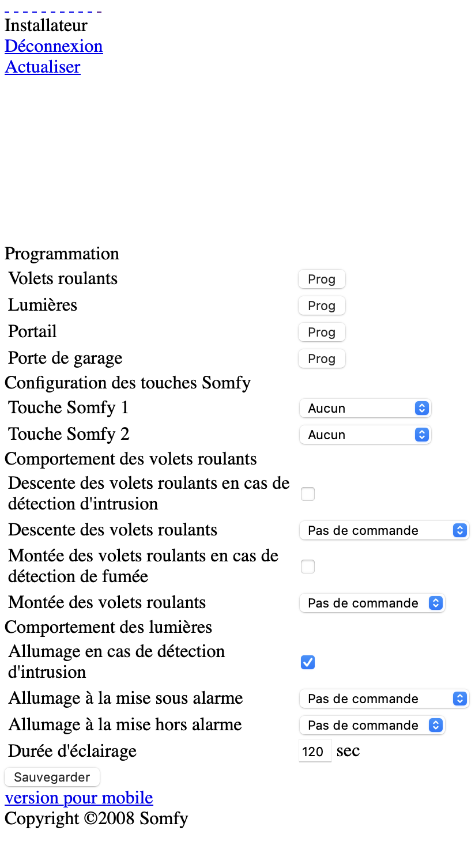The image size is (475, 868).
Task: Open the version pour mobile link
Action: [x=79, y=798]
